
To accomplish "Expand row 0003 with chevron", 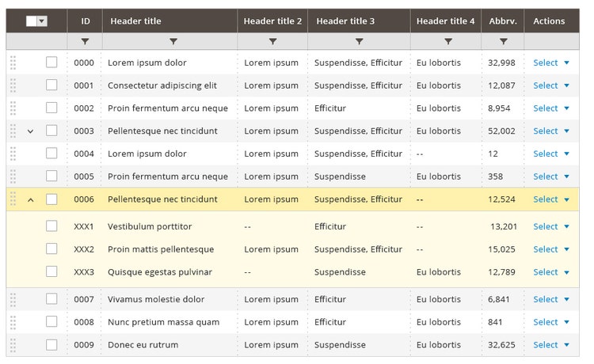I will [31, 131].
